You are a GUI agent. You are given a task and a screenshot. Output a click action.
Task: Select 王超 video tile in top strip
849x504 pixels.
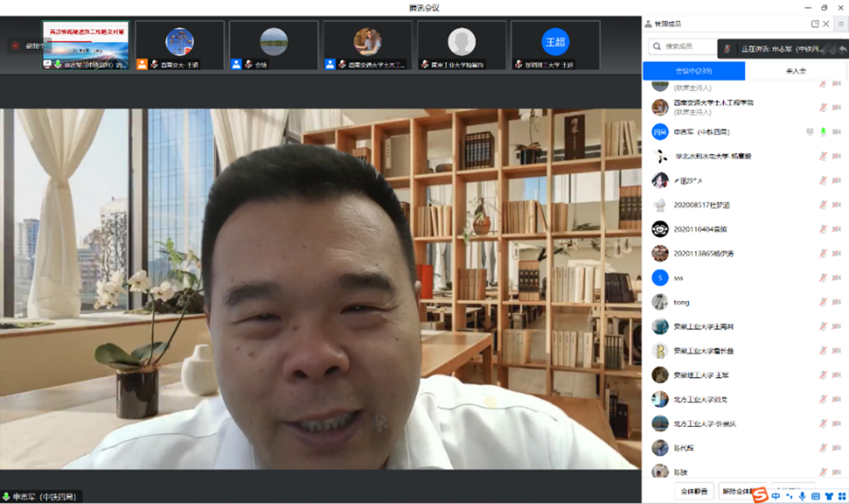point(555,44)
